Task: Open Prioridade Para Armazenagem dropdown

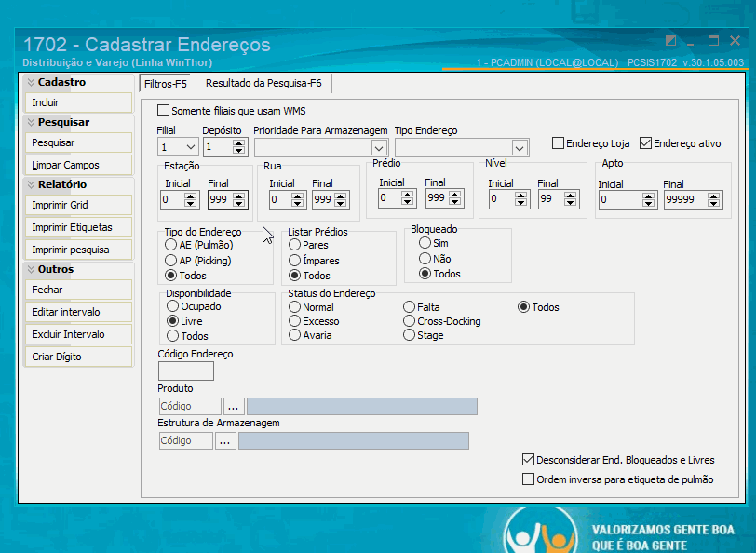Action: click(x=379, y=147)
